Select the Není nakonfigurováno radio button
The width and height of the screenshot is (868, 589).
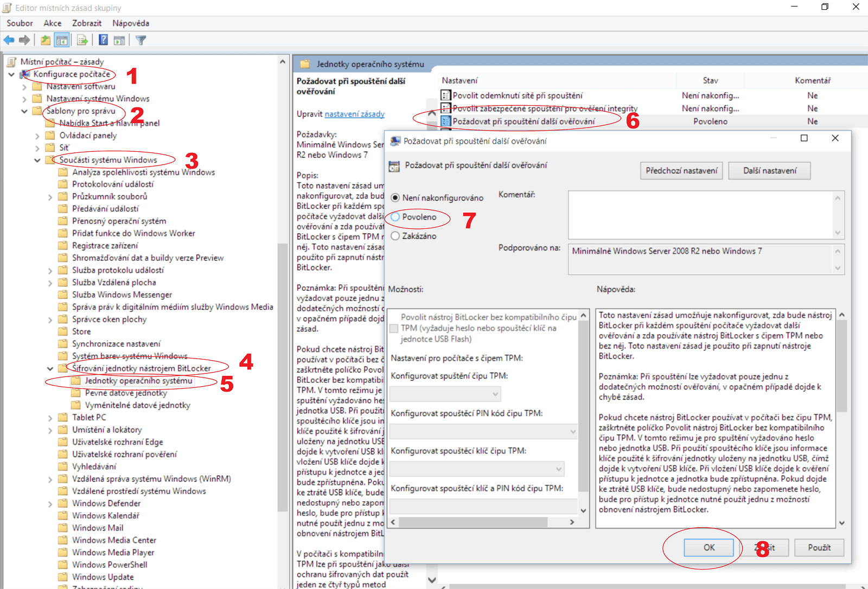click(x=395, y=198)
